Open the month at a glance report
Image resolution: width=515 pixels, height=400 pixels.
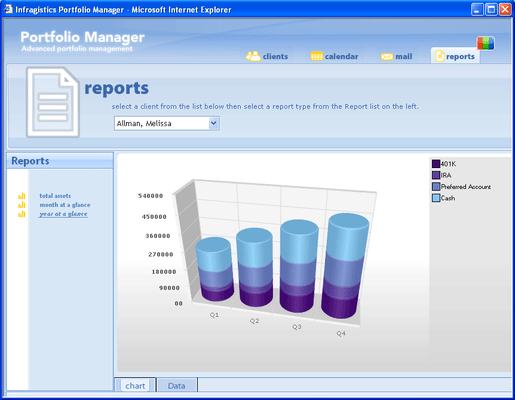pos(65,205)
